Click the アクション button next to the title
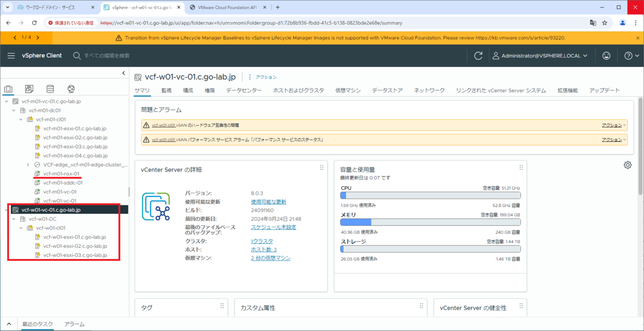 (266, 77)
